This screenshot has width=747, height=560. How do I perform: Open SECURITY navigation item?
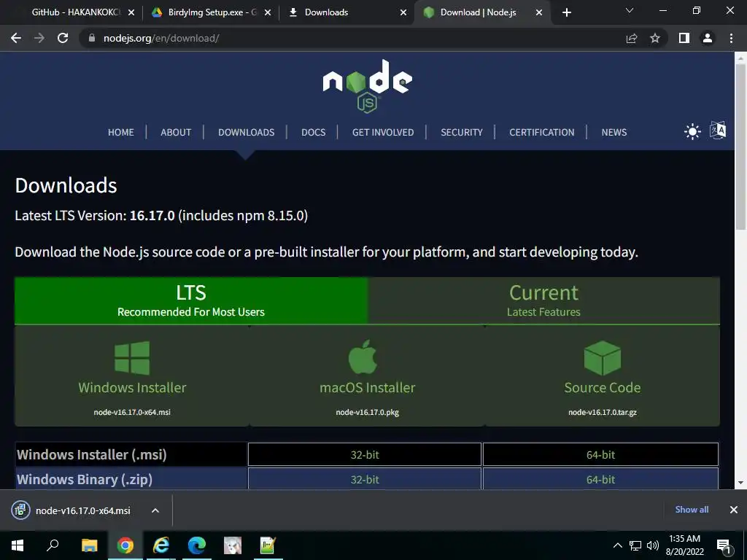click(462, 133)
